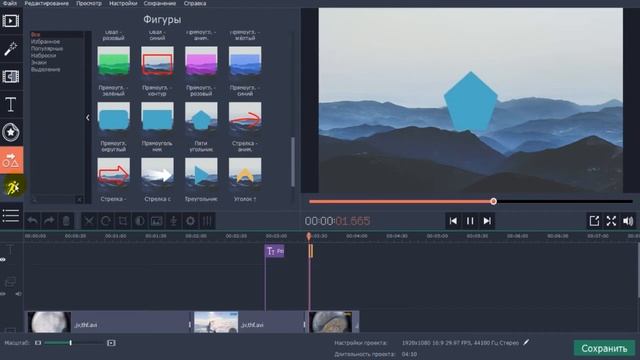Open the Настройки menu

tap(123, 3)
